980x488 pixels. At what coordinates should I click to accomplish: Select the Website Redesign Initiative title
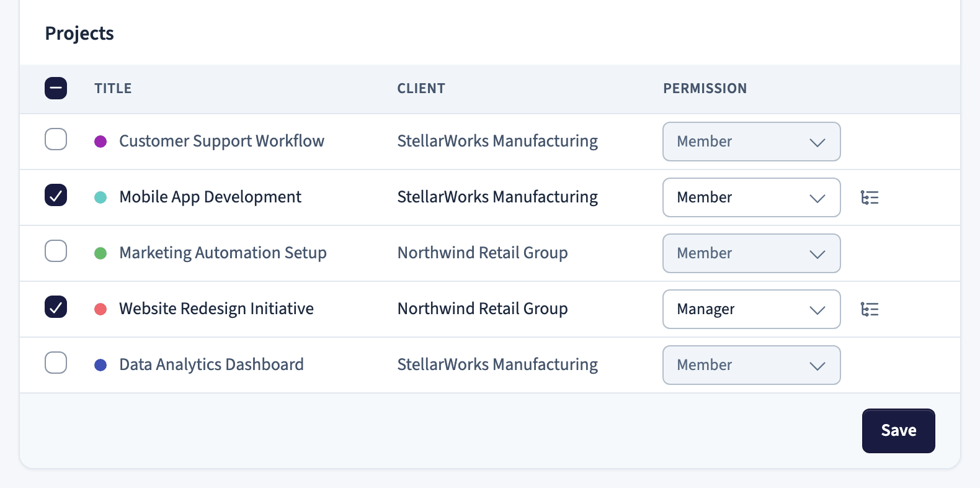216,309
